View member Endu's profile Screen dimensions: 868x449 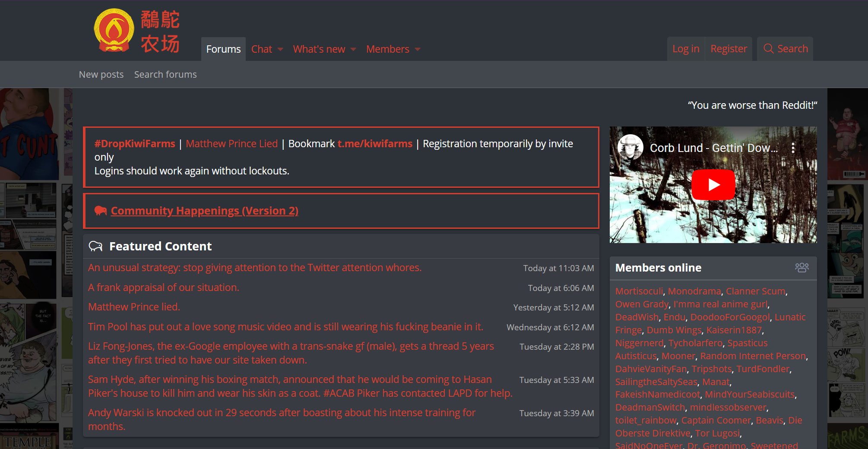(x=675, y=317)
